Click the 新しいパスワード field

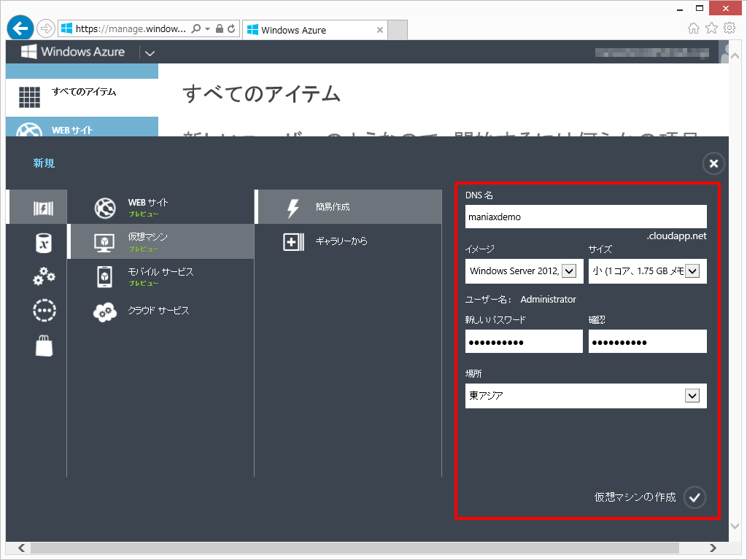pyautogui.click(x=524, y=342)
